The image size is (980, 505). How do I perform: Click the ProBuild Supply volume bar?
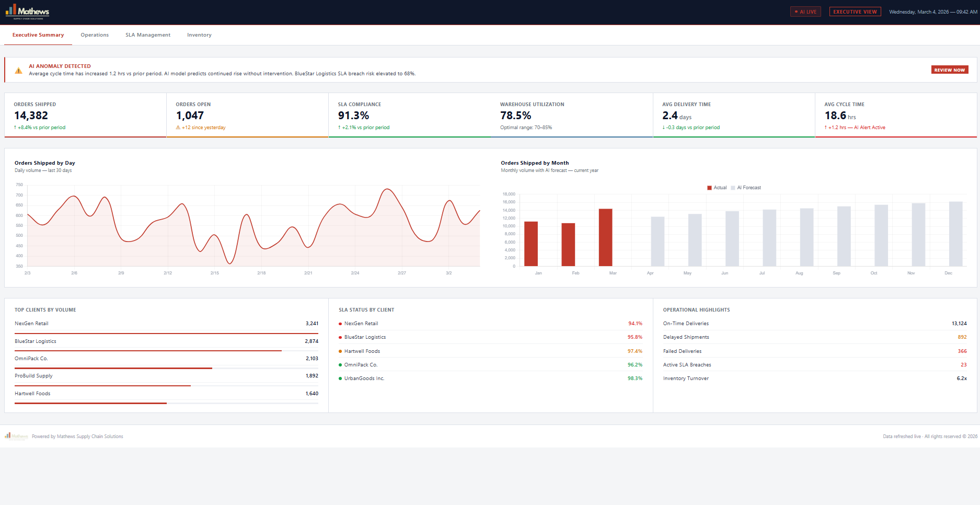coord(102,386)
